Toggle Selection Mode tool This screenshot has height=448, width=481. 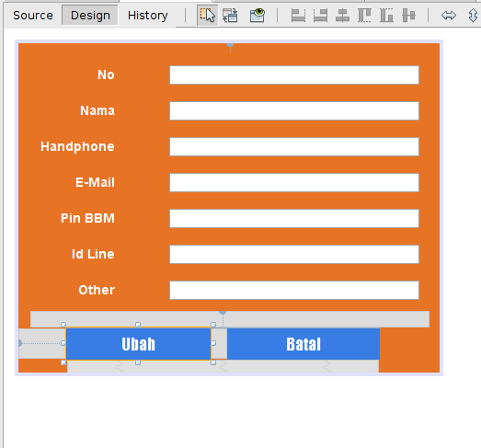coord(207,16)
